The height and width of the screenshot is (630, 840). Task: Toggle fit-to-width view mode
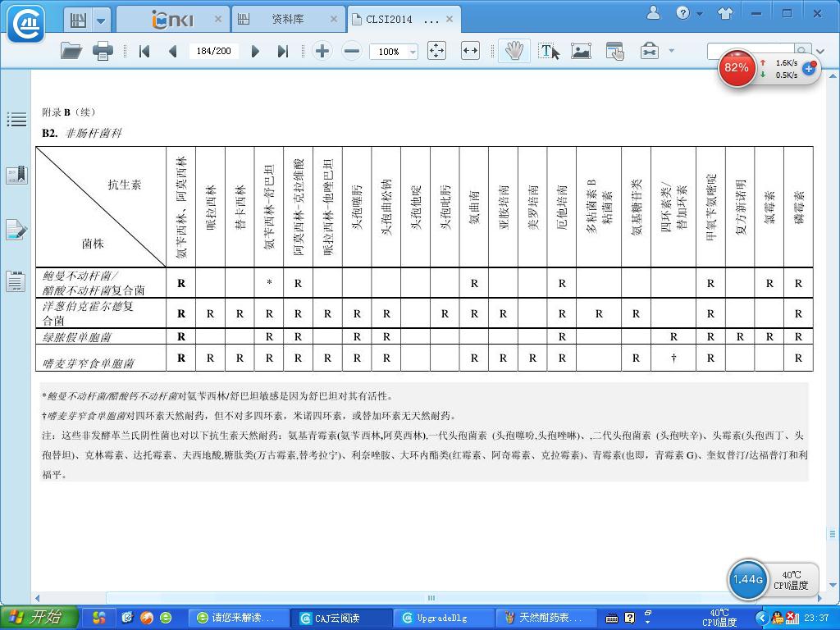pos(469,51)
